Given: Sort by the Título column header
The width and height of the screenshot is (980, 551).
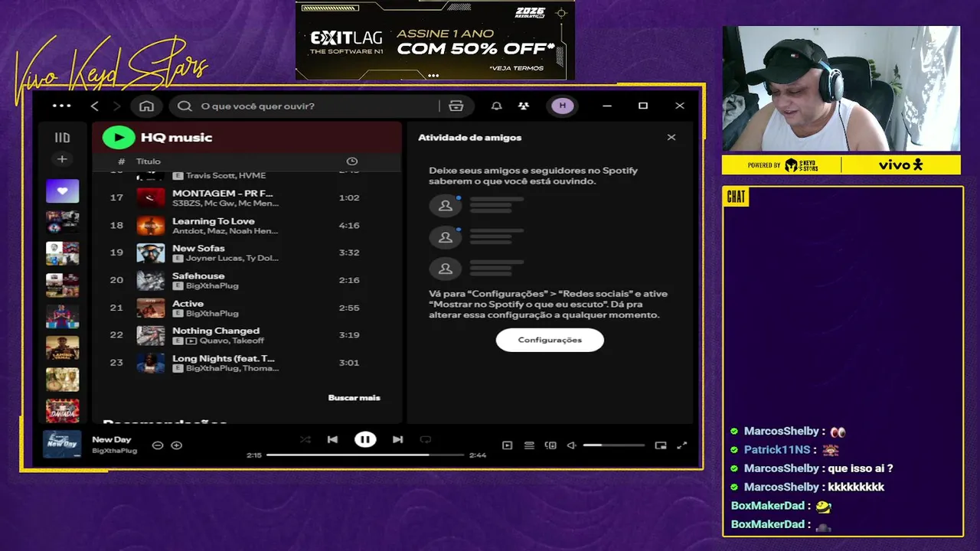Looking at the screenshot, I should (x=149, y=161).
